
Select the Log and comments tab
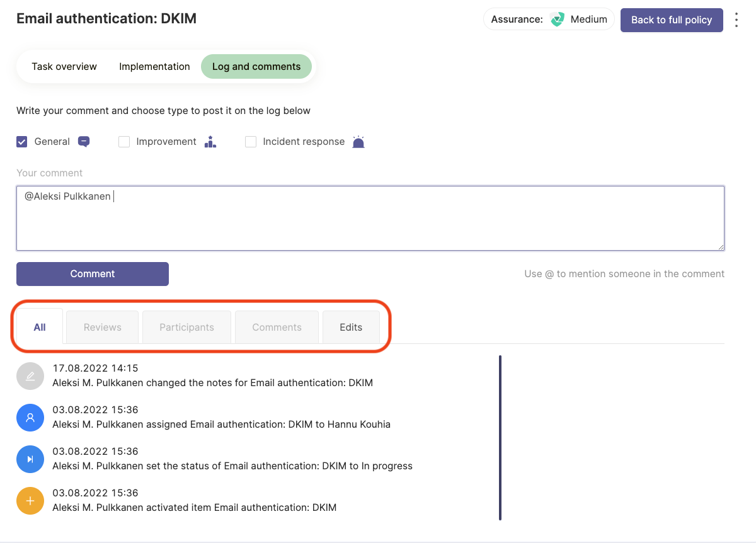point(256,67)
